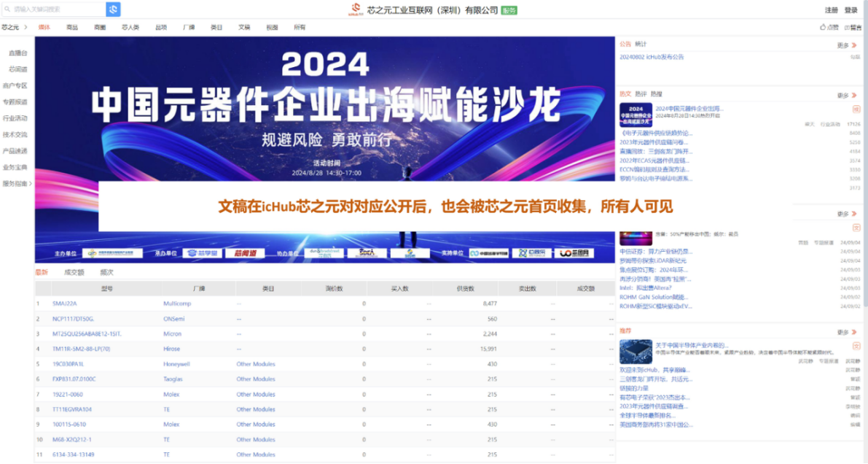The width and height of the screenshot is (868, 464).
Task: Click the blue iCHub search button
Action: point(113,9)
